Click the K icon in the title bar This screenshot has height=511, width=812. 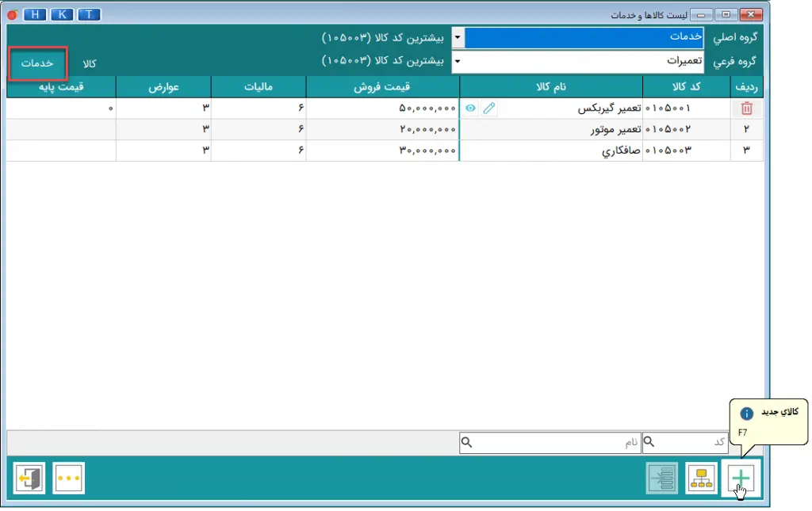click(61, 14)
